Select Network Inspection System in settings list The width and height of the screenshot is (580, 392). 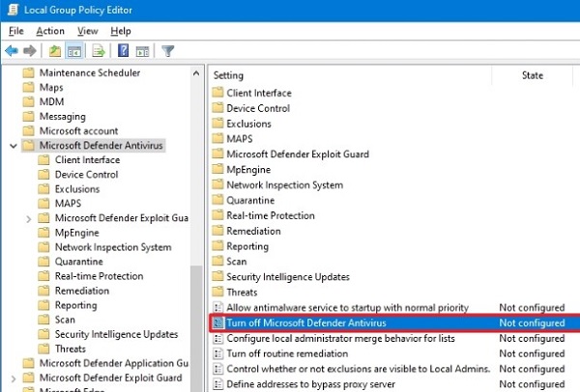point(285,184)
